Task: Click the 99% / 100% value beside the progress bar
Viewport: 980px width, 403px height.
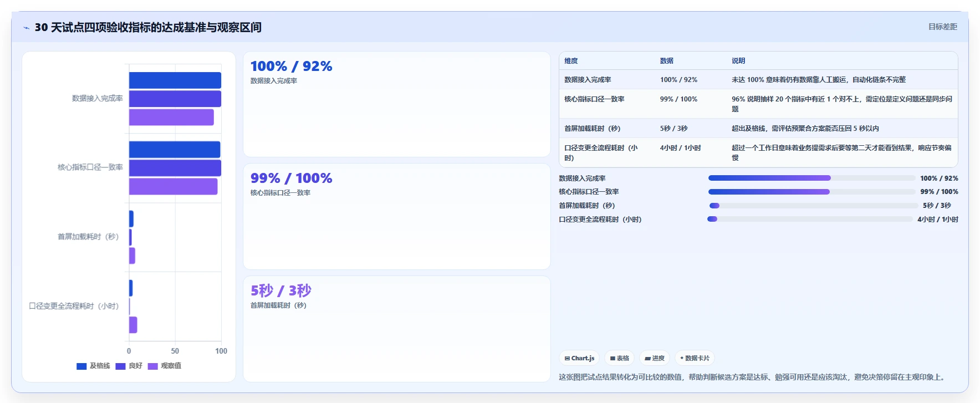Action: (939, 192)
